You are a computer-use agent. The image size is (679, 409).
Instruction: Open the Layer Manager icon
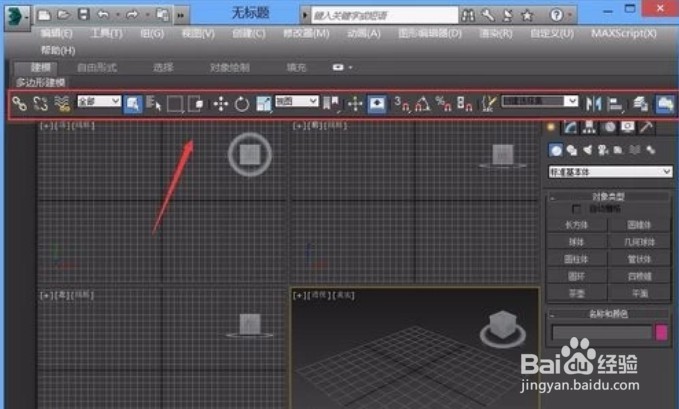tap(640, 104)
